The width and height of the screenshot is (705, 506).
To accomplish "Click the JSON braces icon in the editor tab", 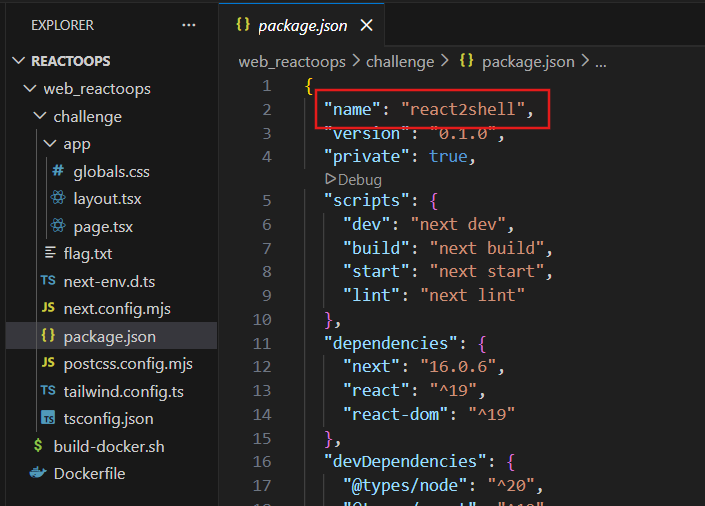I will (x=243, y=24).
